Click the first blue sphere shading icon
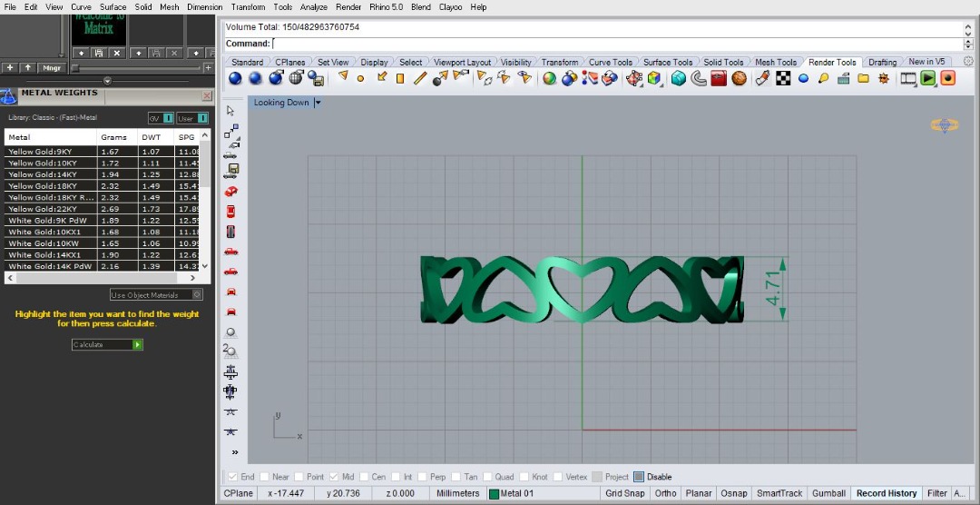980x505 pixels. 235,79
